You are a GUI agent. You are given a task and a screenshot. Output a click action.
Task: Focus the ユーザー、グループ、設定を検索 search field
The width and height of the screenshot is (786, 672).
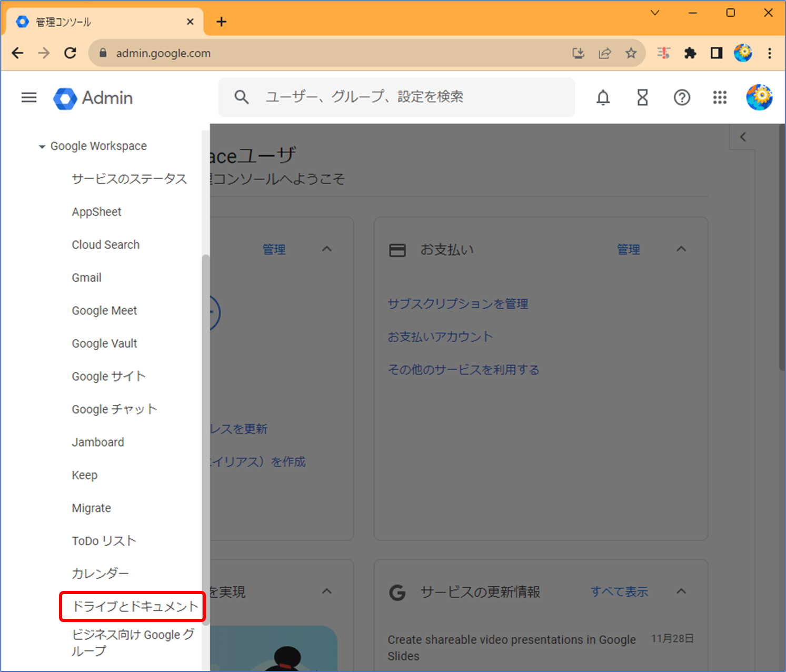pyautogui.click(x=397, y=97)
